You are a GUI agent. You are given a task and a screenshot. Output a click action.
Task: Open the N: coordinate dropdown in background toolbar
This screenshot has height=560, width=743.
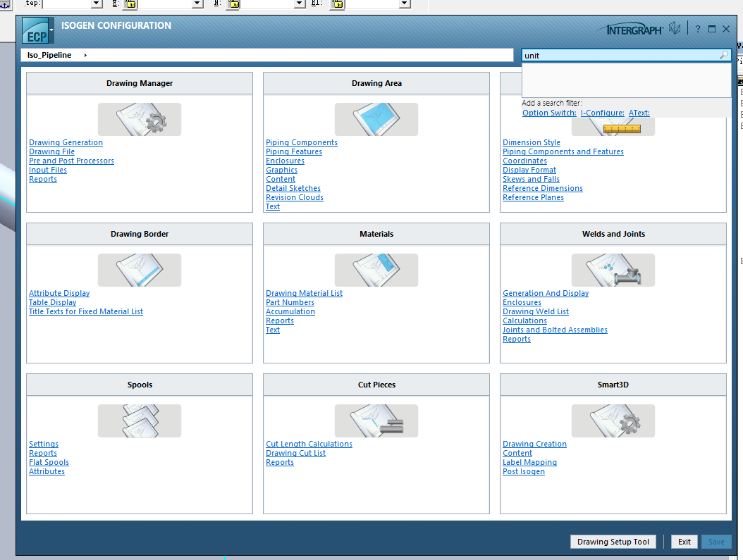click(300, 4)
